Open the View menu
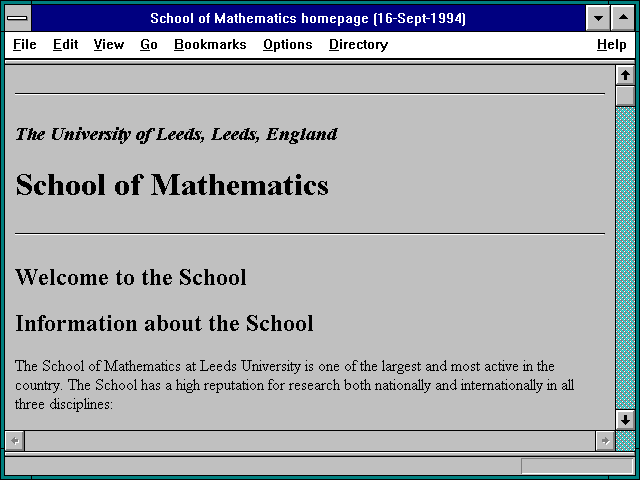This screenshot has width=640, height=480. (x=109, y=44)
